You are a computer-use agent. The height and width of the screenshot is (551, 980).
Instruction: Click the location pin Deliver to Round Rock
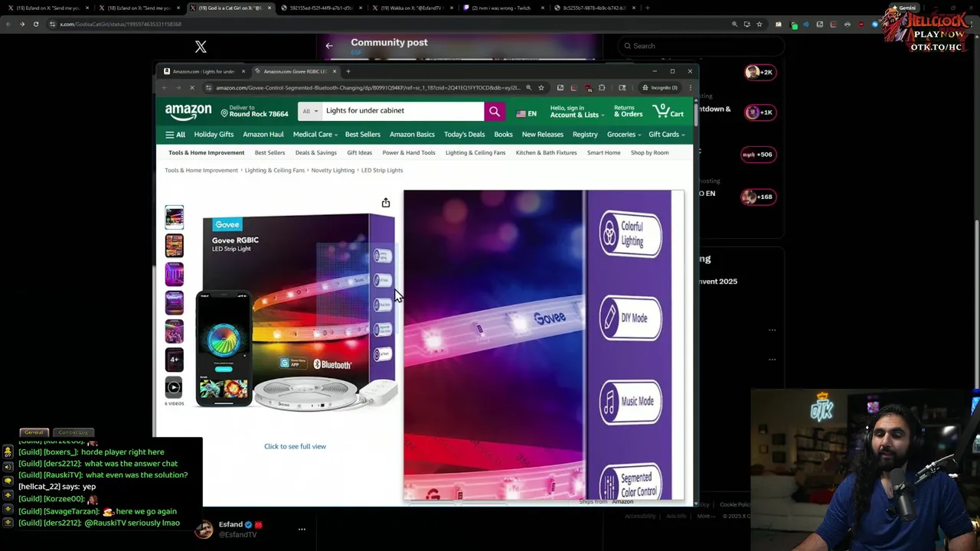point(254,112)
